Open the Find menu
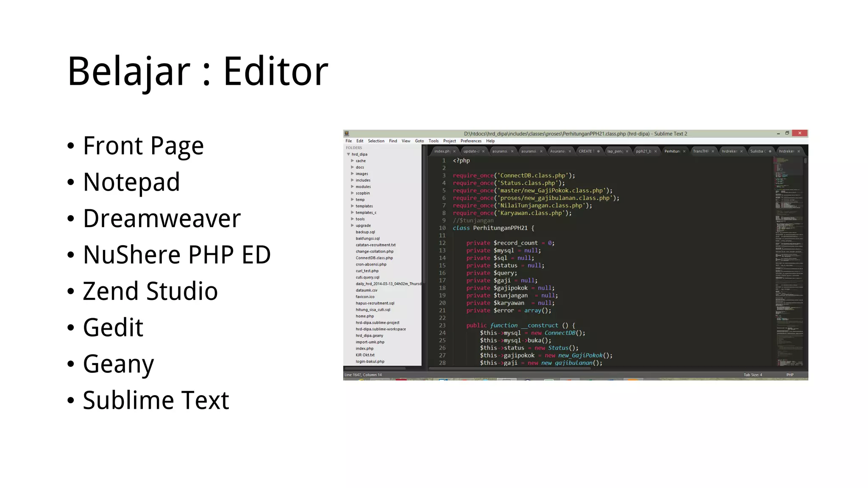This screenshot has width=868, height=488. 393,141
